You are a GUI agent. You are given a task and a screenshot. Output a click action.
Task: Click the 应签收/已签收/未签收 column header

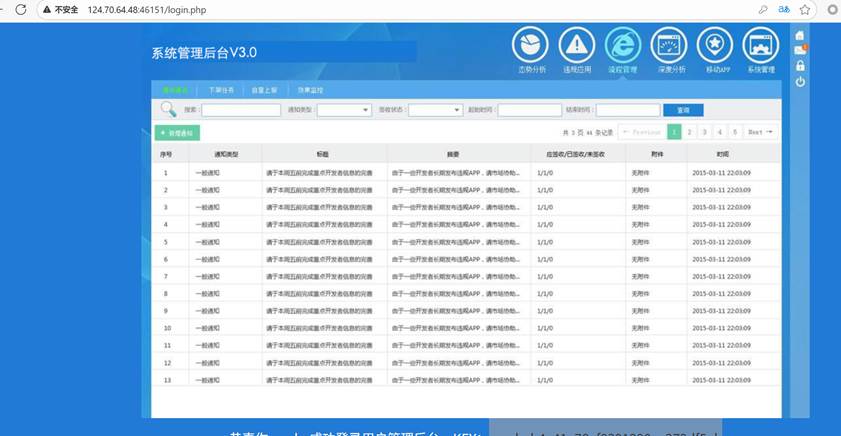click(x=576, y=154)
